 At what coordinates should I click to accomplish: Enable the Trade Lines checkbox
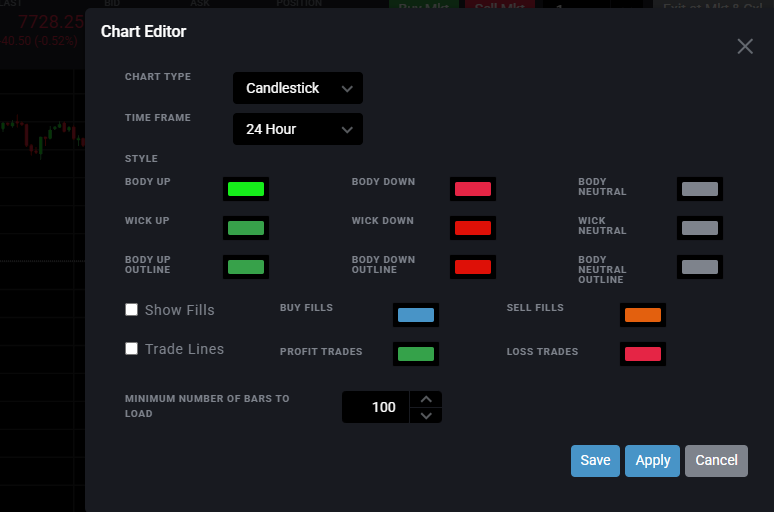131,349
